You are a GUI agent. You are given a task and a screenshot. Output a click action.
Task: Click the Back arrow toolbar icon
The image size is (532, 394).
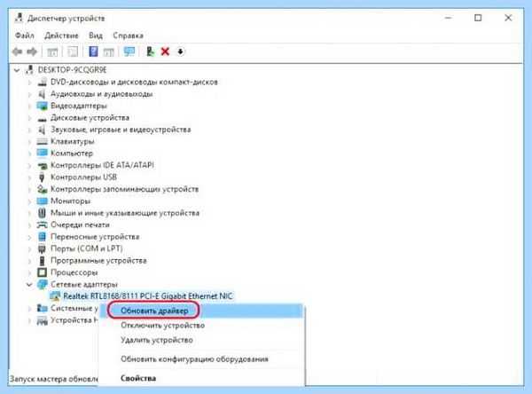(x=18, y=51)
